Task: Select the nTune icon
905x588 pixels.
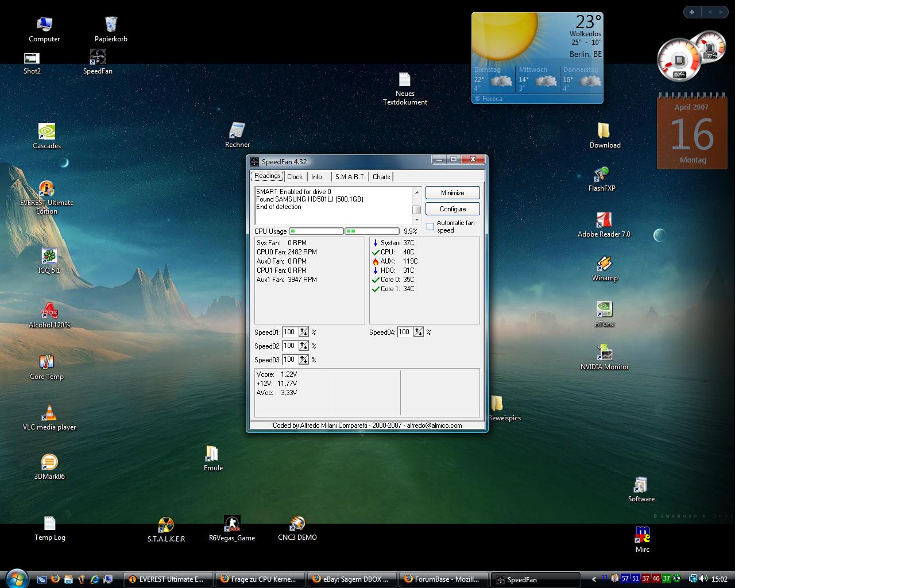Action: coord(604,315)
